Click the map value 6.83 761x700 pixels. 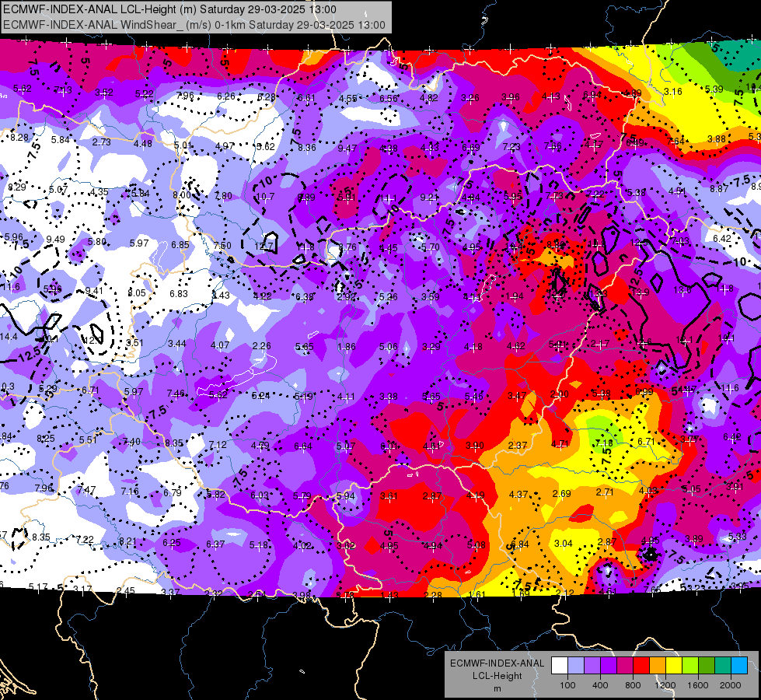[179, 293]
